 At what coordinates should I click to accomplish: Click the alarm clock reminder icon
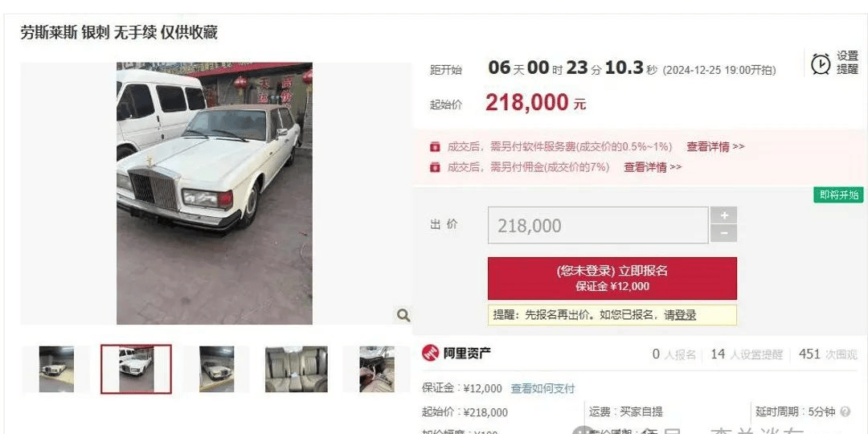[x=821, y=63]
